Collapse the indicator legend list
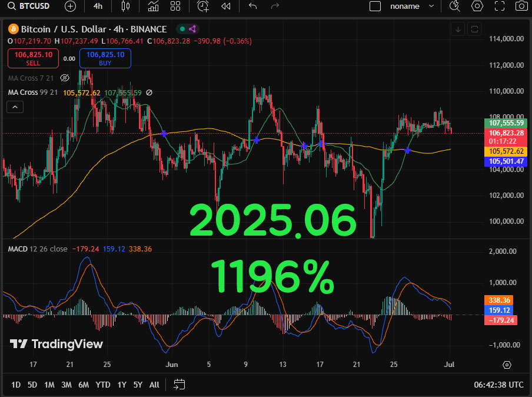This screenshot has height=397, width=532. point(15,107)
